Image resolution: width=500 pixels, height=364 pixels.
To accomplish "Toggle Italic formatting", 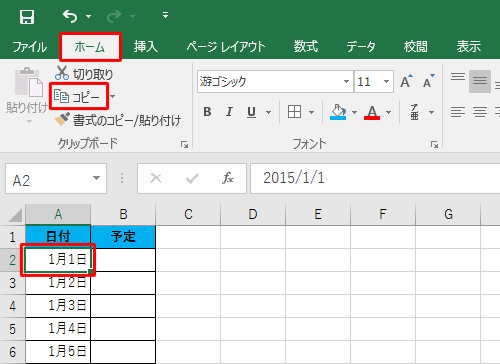I will [229, 112].
